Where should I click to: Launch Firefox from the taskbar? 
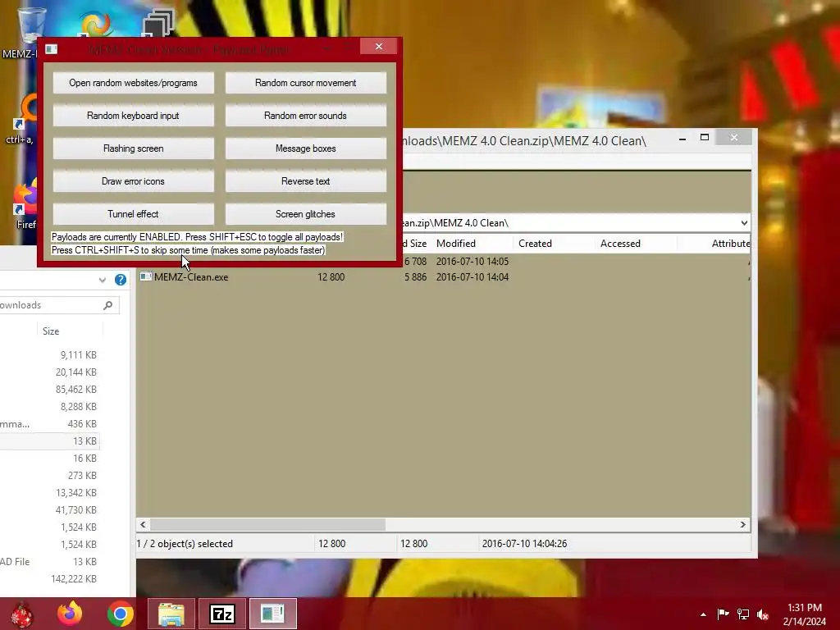[71, 614]
